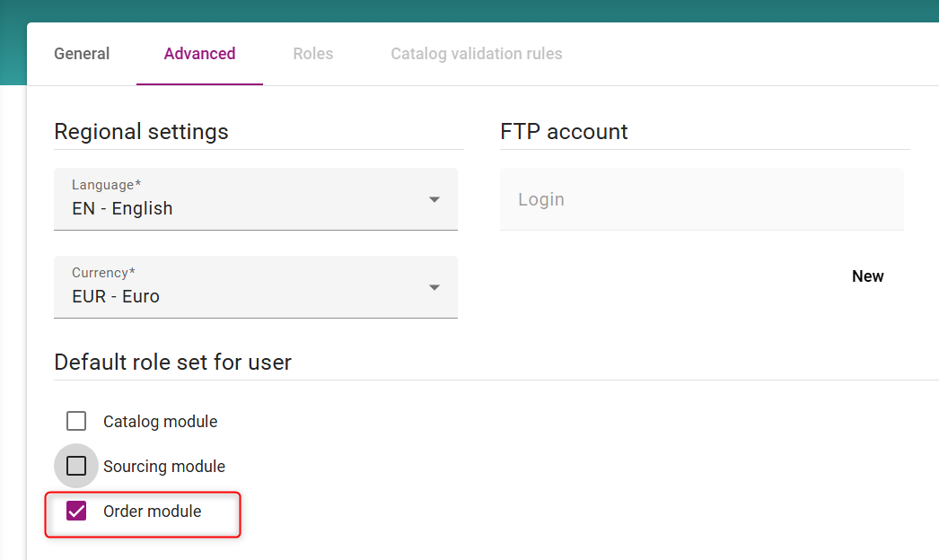
Task: Click the Currency dropdown arrow icon
Action: click(x=434, y=287)
